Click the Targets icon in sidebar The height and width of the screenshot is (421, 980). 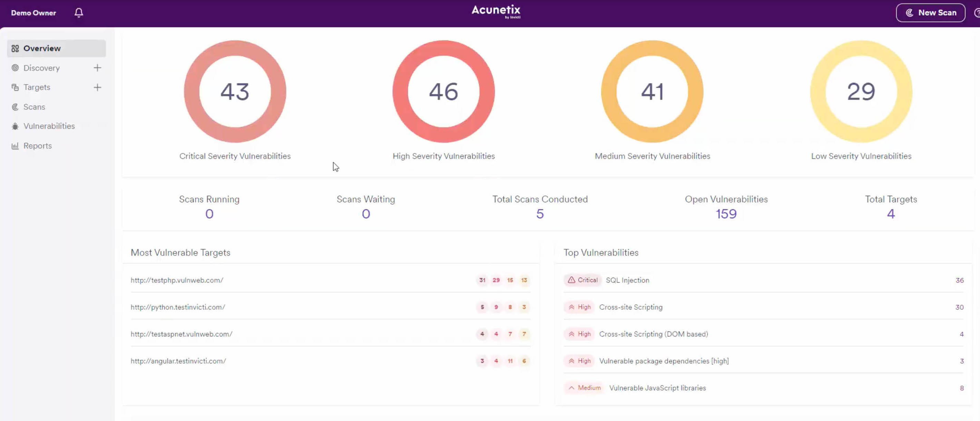point(15,87)
